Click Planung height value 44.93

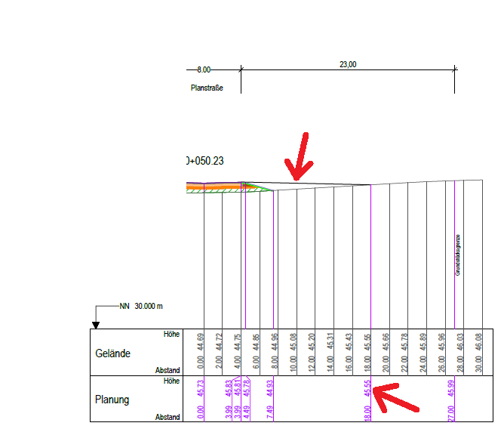[270, 387]
